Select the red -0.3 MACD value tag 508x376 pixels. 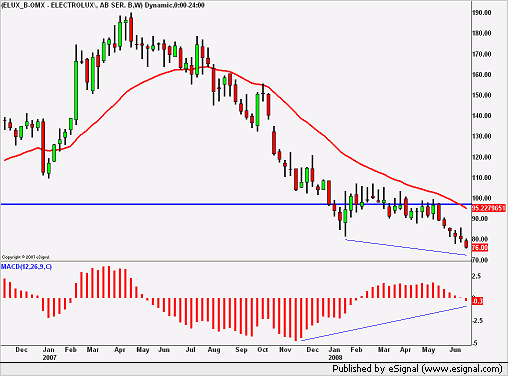477,301
